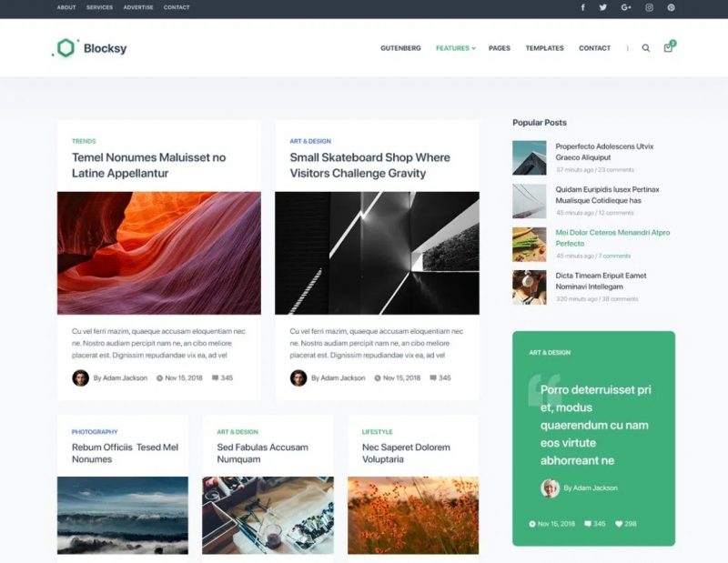Click the Blocksy hexagon logo
Image resolution: width=728 pixels, height=563 pixels.
point(66,48)
